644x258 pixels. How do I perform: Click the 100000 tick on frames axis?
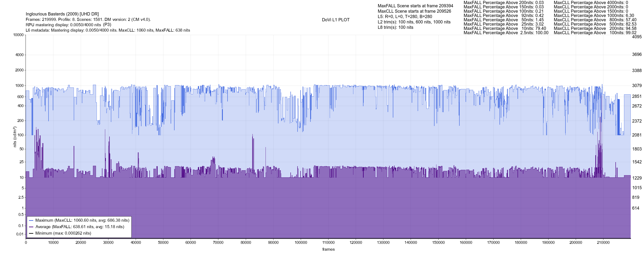[x=301, y=243]
